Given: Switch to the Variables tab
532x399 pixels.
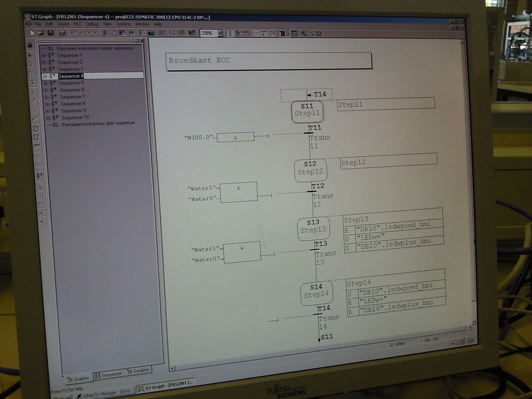Looking at the screenshot, I should click(x=137, y=370).
